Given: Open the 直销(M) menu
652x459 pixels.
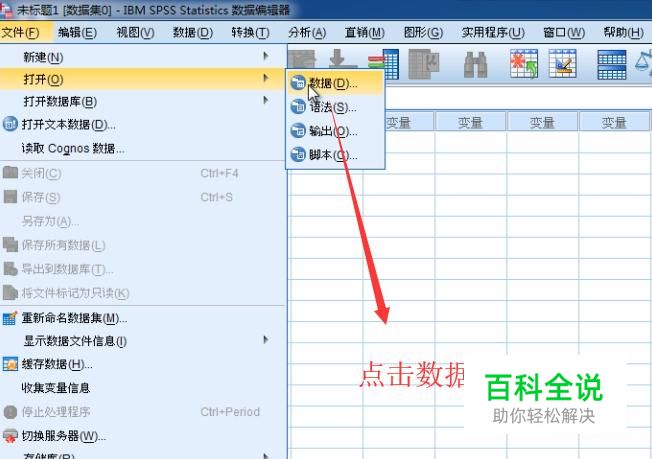Looking at the screenshot, I should click(x=365, y=32).
